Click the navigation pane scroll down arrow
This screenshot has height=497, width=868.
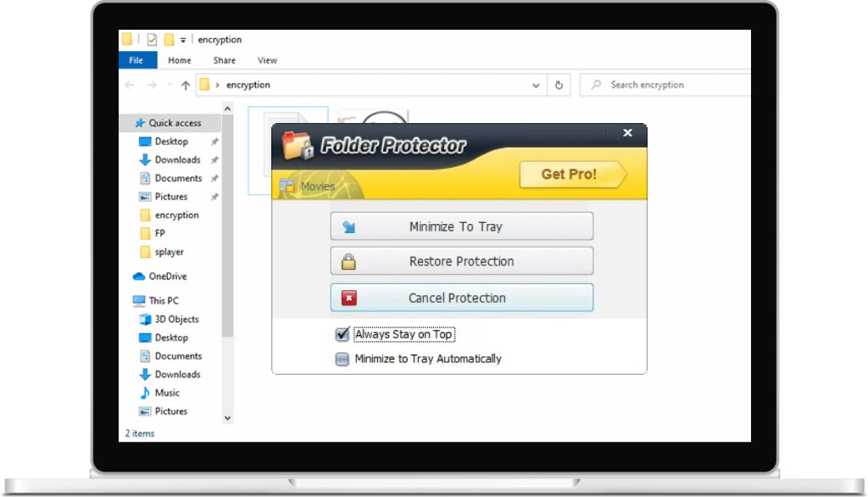pyautogui.click(x=227, y=417)
